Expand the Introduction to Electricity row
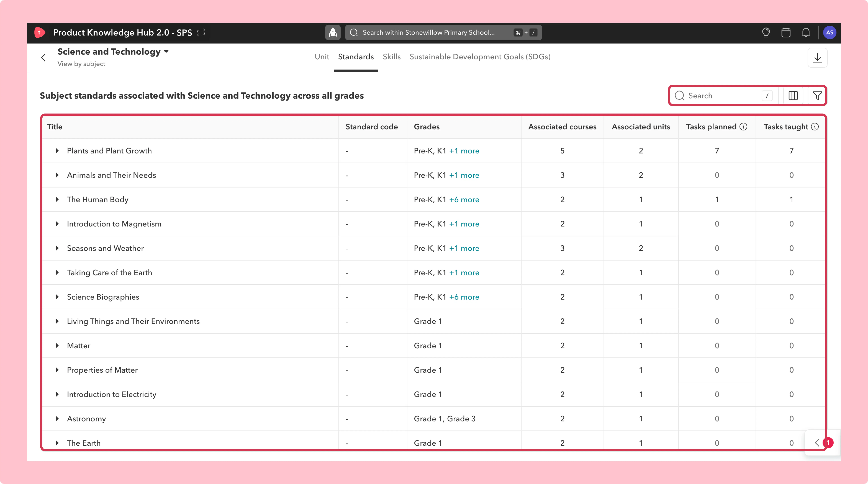This screenshot has width=868, height=484. [57, 394]
